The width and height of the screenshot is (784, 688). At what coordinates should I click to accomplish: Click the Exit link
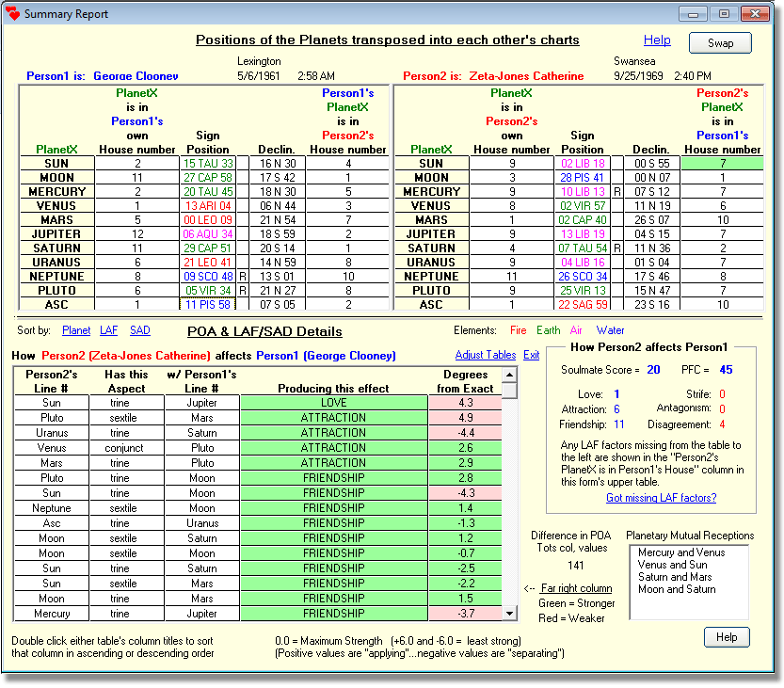tap(532, 355)
